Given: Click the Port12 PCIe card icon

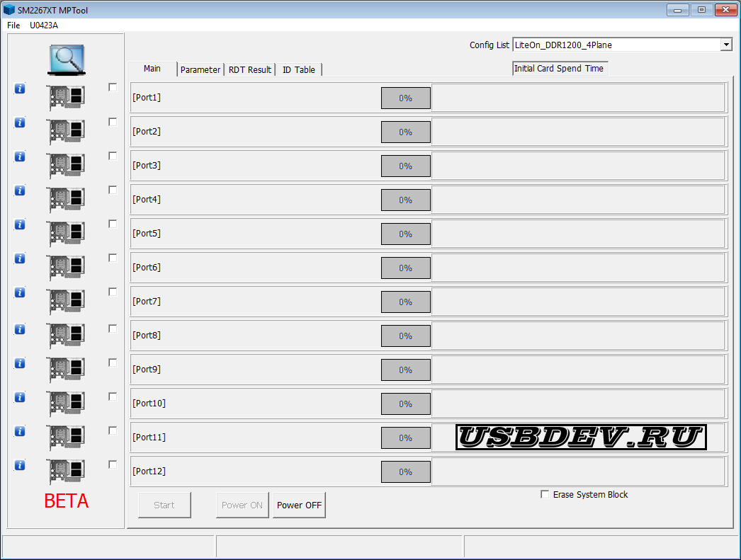Looking at the screenshot, I should click(66, 472).
